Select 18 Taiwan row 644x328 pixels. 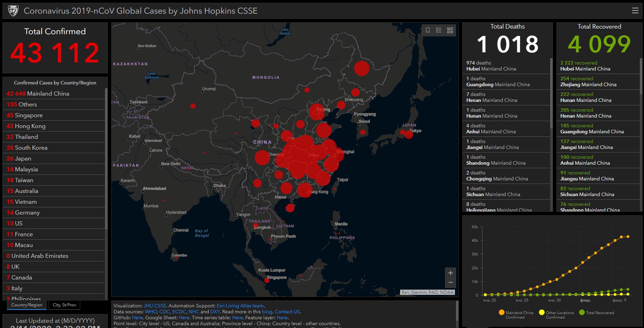coord(54,180)
